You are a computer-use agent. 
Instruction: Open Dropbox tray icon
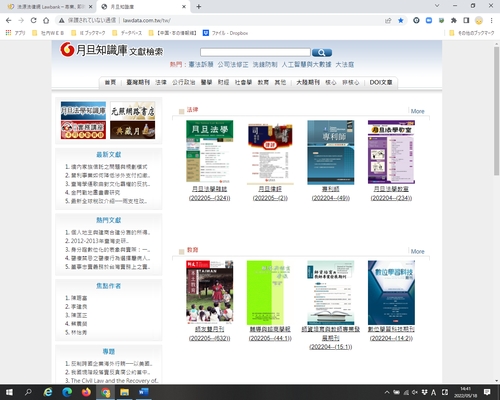point(424,392)
